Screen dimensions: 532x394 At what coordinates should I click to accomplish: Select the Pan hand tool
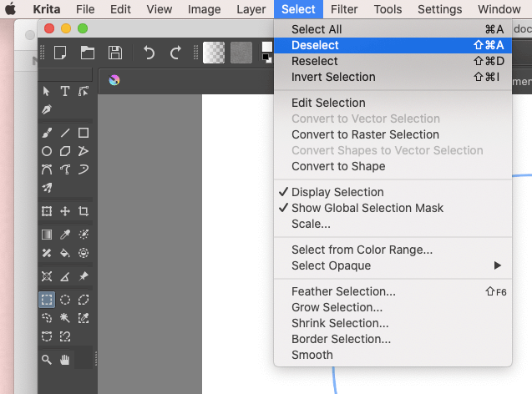coord(65,360)
